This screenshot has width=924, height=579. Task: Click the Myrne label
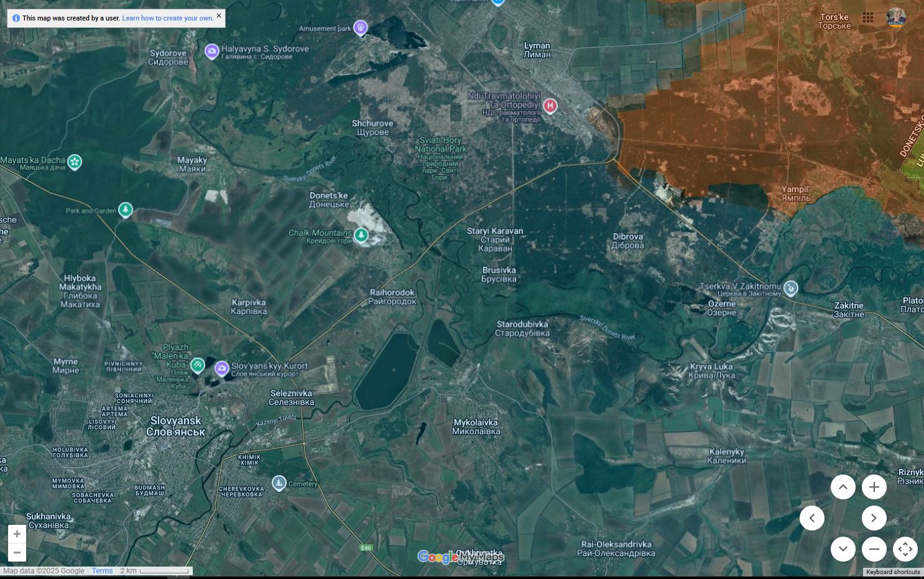pyautogui.click(x=66, y=366)
